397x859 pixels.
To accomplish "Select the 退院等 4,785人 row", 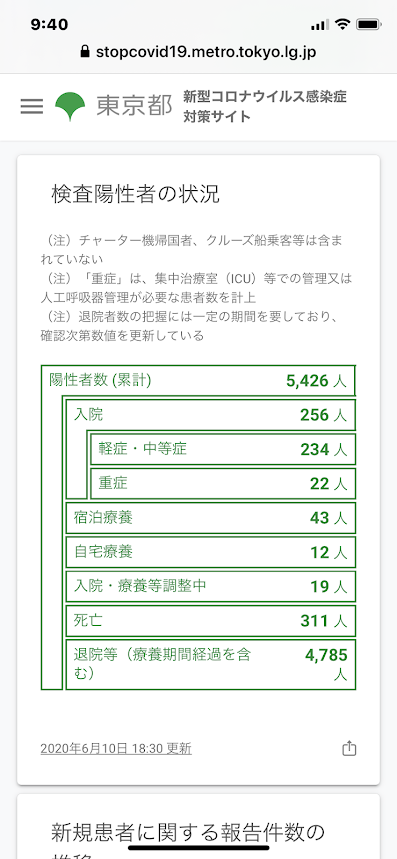I will [210, 664].
